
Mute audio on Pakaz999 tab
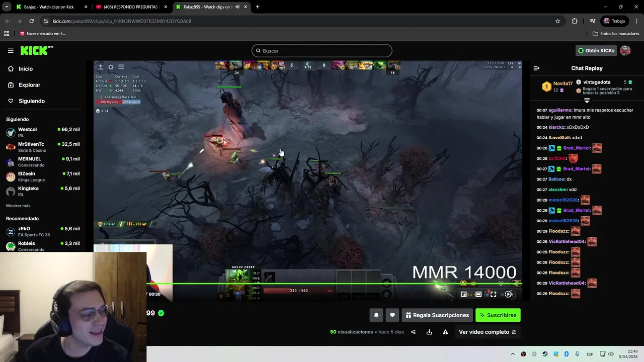coord(237,7)
